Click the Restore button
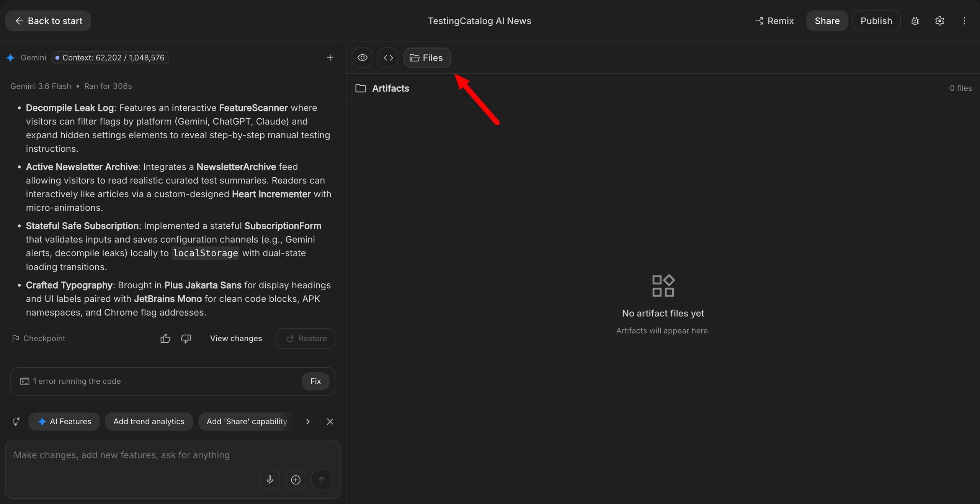Screen dimensions: 980x504 [x=305, y=339]
